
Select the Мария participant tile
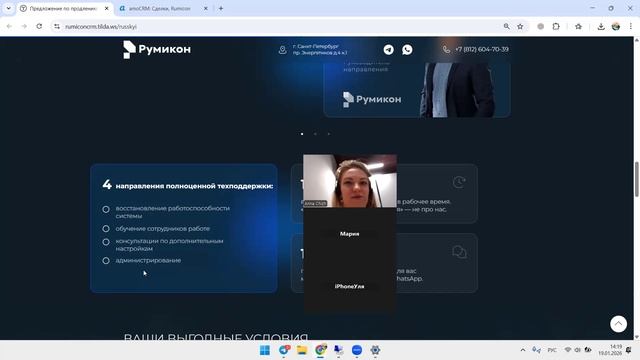pos(350,234)
